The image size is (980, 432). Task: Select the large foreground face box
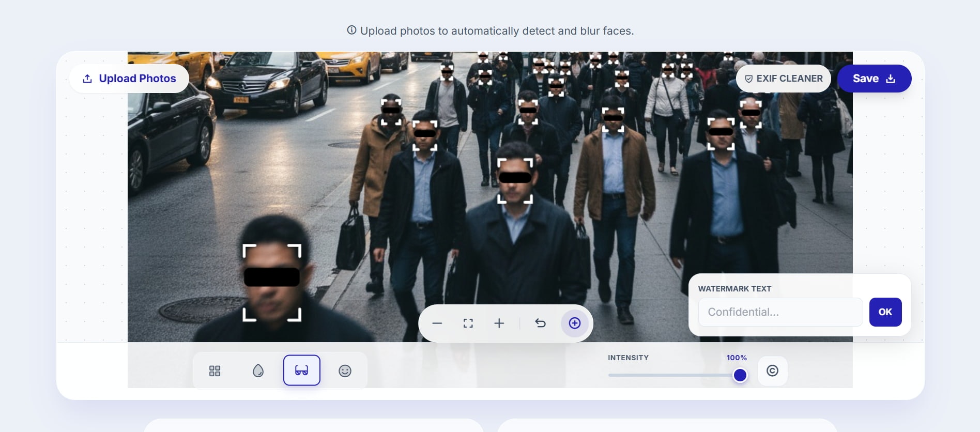point(272,283)
